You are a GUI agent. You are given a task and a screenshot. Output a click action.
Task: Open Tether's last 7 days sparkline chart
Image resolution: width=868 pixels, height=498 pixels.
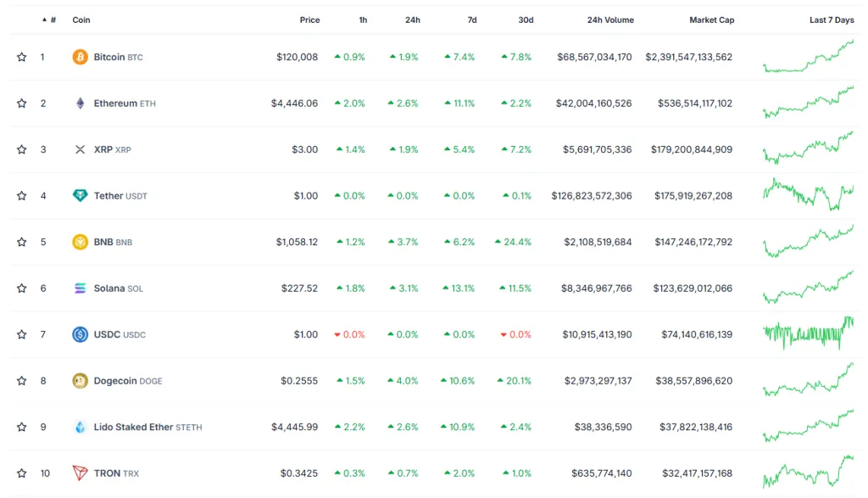(x=808, y=195)
